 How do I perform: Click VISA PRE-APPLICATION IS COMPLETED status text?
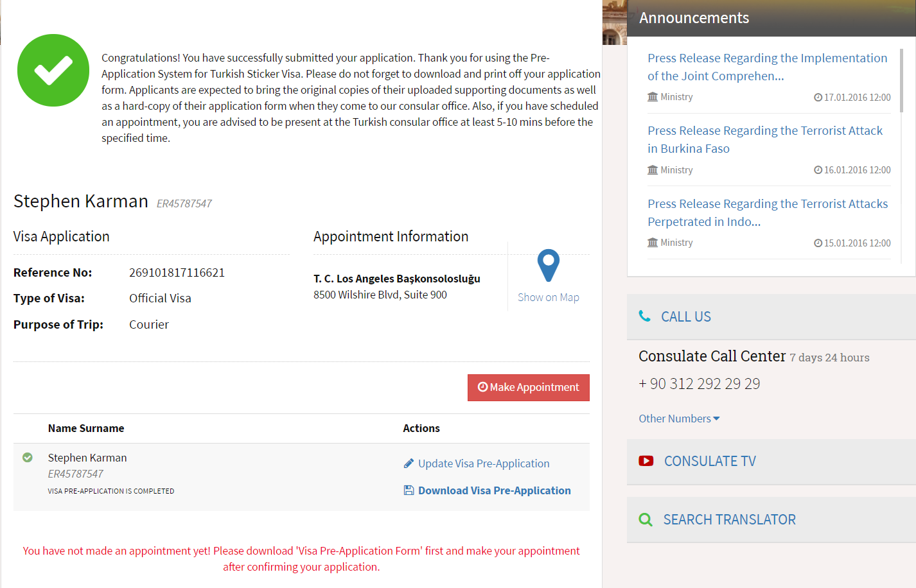(111, 491)
